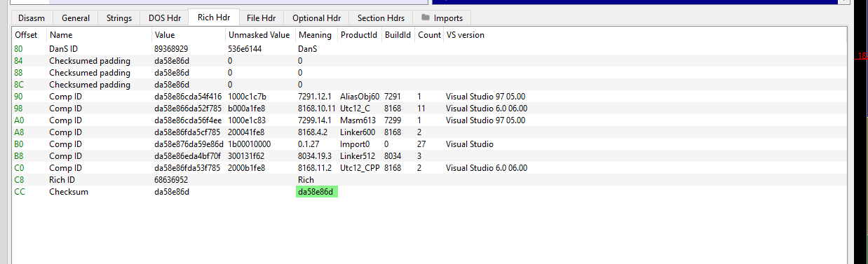The image size is (868, 264).
Task: Click the ProductId column header
Action: pyautogui.click(x=358, y=34)
